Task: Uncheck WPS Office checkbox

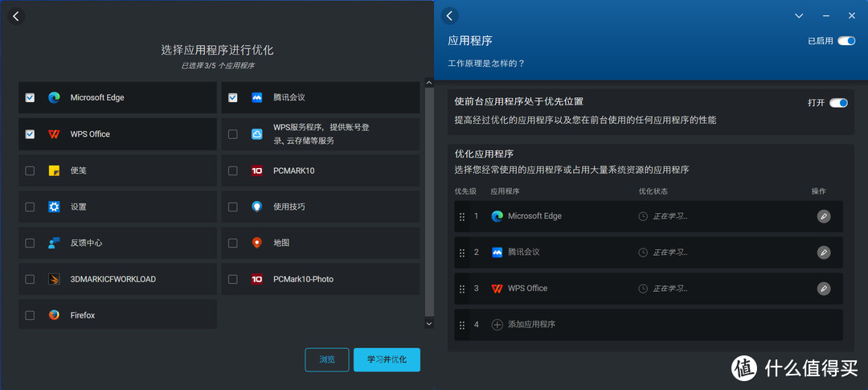Action: [x=30, y=134]
